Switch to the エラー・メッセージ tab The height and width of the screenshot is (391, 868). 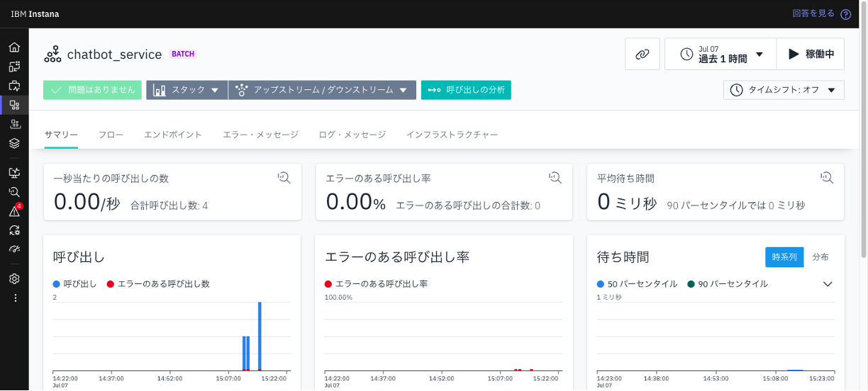click(260, 135)
